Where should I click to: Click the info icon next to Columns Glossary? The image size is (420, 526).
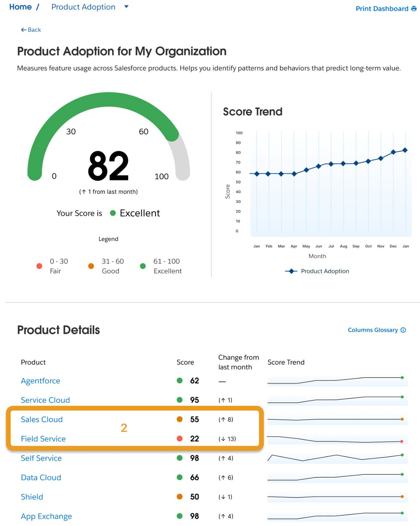click(403, 330)
